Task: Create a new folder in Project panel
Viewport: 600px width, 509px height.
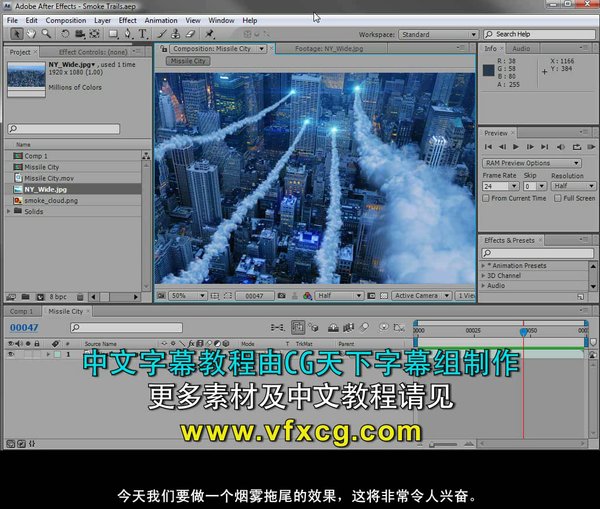Action: (26, 297)
